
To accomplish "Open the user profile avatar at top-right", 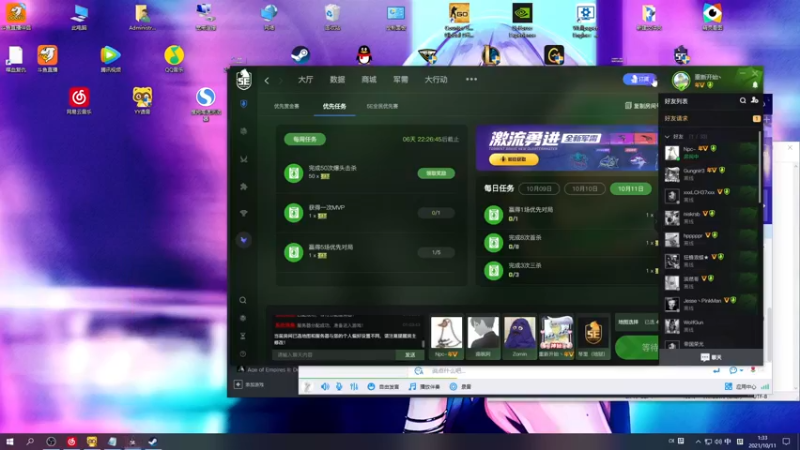I will click(x=681, y=80).
